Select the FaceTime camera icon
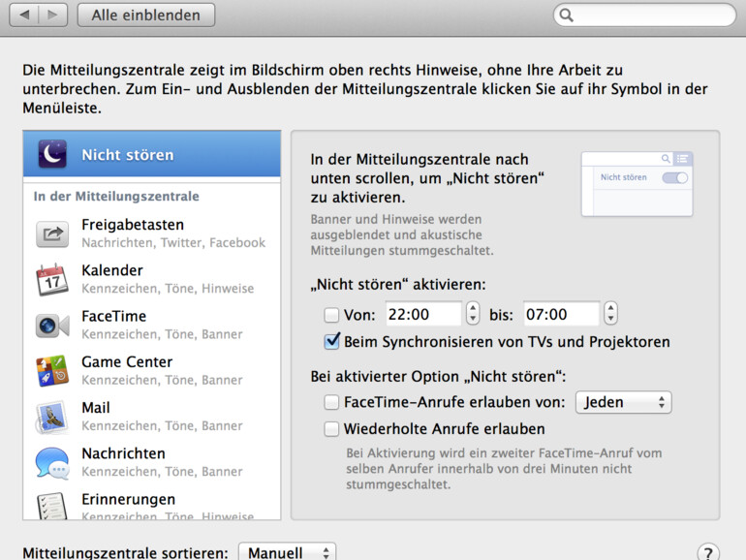The height and width of the screenshot is (560, 746). coord(51,326)
